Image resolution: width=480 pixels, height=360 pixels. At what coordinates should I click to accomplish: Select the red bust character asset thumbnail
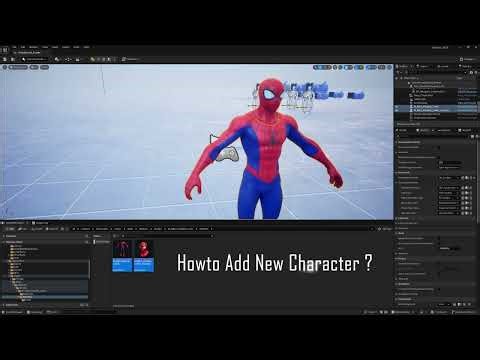(x=144, y=256)
